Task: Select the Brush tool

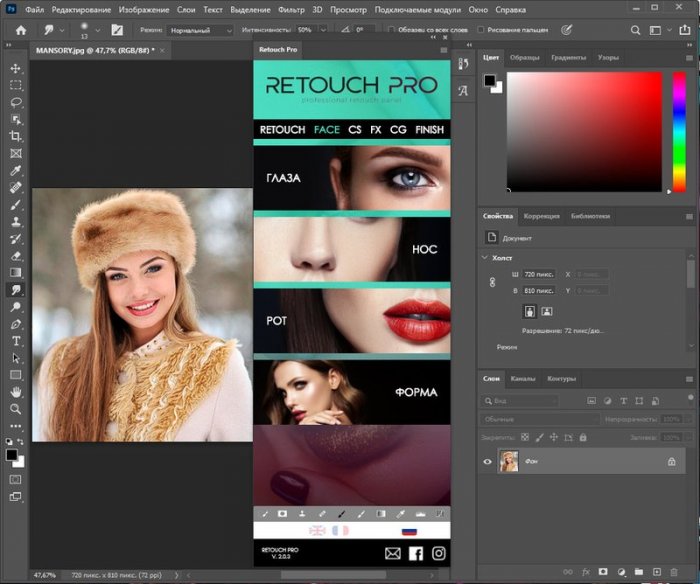Action: (x=16, y=204)
